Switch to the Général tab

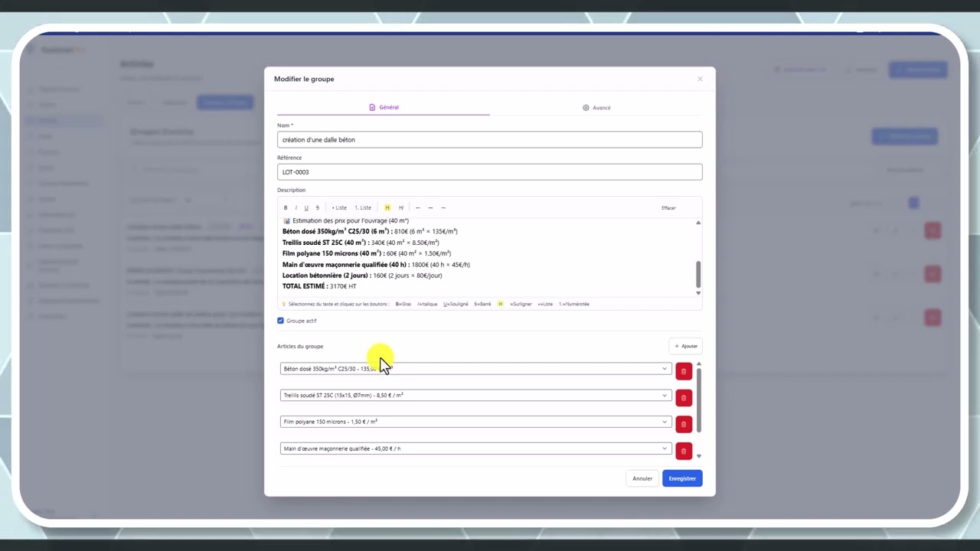[x=384, y=107]
